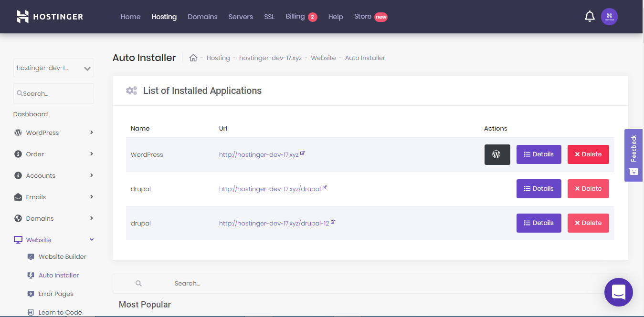Click external link icon next to hostinger-dev-17.xyz URL
Viewport: 644px width, 317px height.
tap(303, 153)
